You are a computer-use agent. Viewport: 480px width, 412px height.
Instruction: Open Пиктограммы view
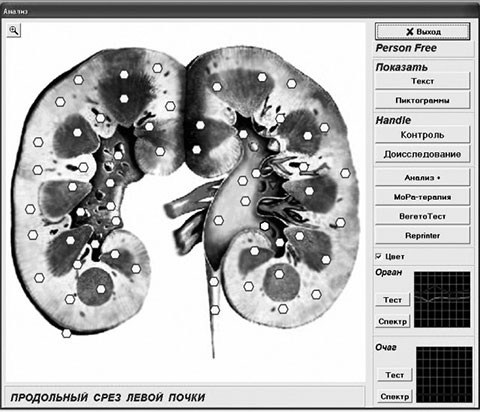tap(422, 100)
